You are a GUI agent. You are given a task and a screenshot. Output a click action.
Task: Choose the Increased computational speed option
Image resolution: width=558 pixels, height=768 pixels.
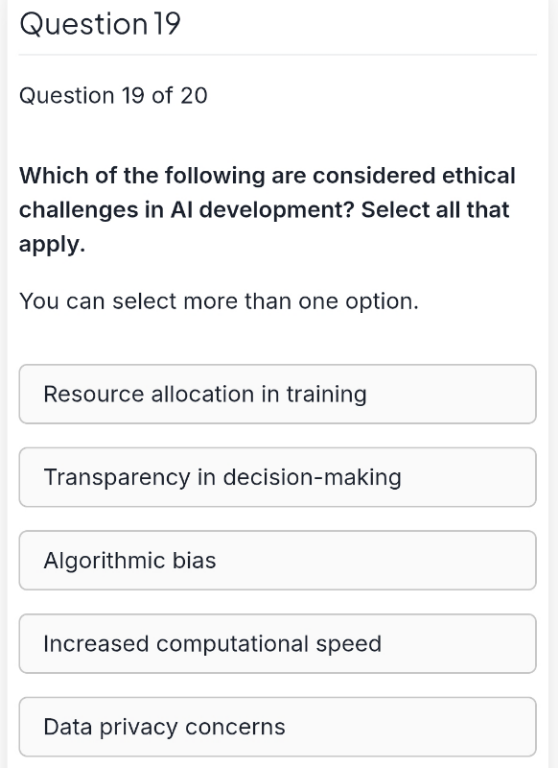pos(278,644)
